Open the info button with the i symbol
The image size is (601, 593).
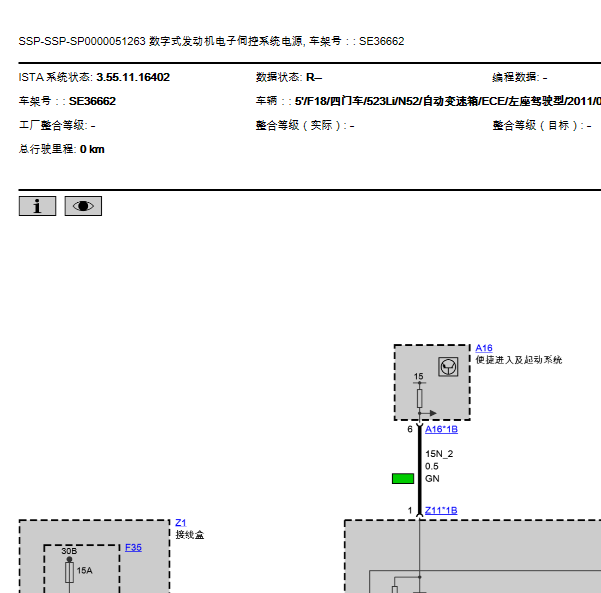[x=37, y=206]
